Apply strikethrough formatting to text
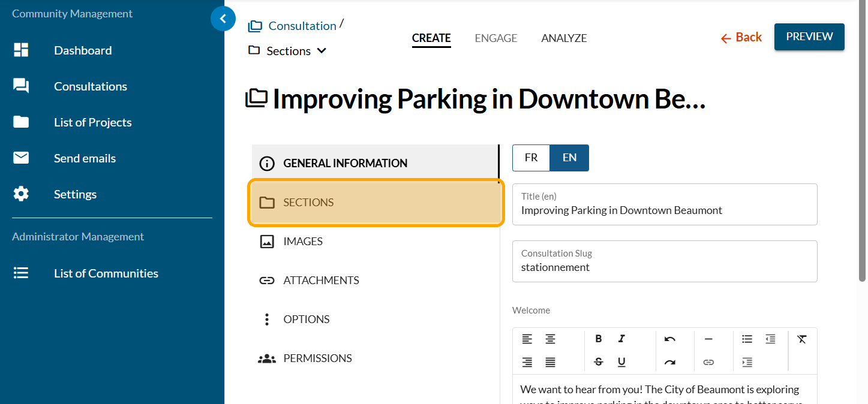Screen dimensions: 868x404 [598, 362]
